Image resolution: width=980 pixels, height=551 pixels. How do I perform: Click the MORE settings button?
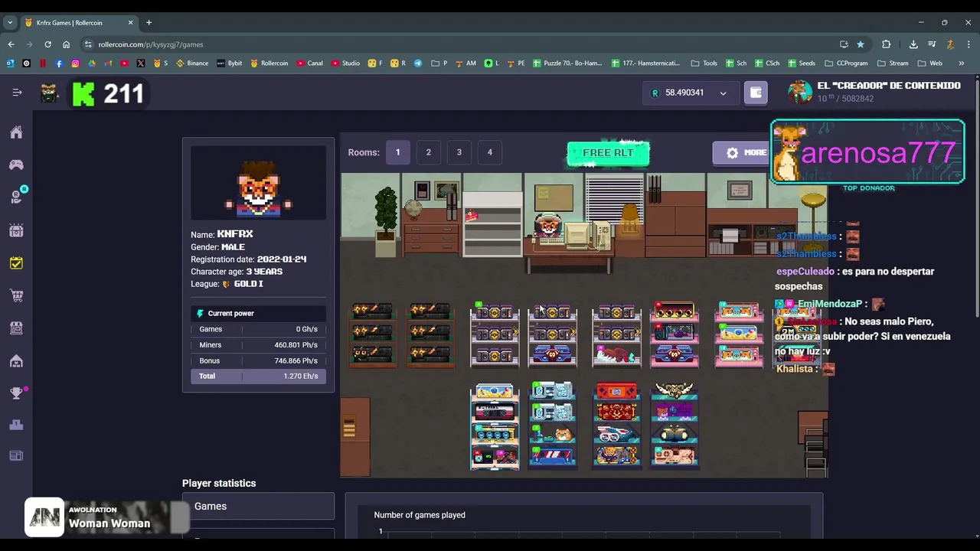click(743, 153)
